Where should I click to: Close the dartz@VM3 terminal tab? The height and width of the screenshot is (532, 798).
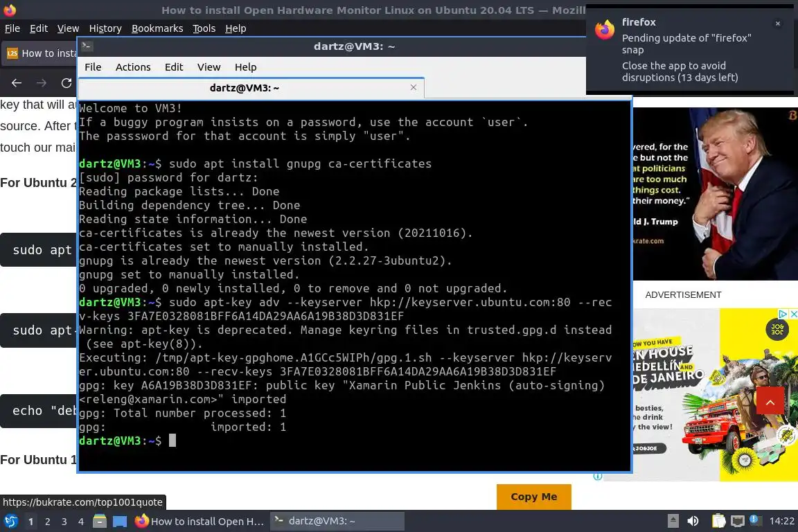[x=414, y=87]
